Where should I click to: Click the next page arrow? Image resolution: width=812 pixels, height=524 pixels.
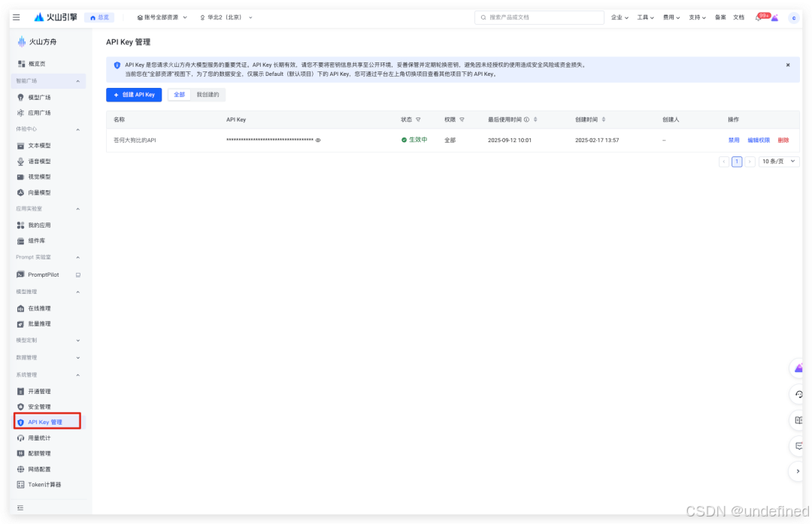coord(750,162)
